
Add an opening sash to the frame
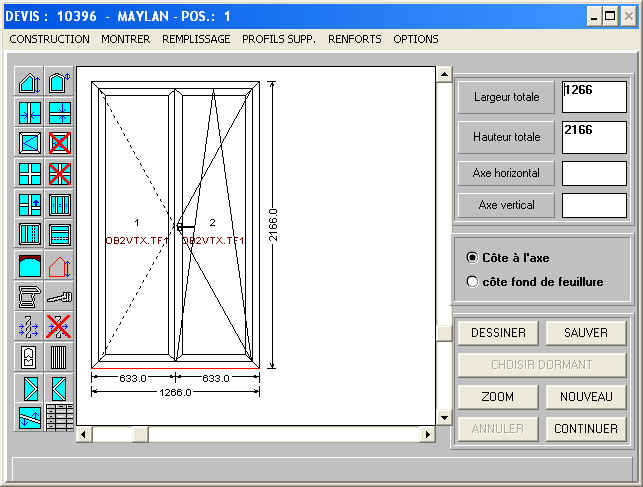point(29,143)
